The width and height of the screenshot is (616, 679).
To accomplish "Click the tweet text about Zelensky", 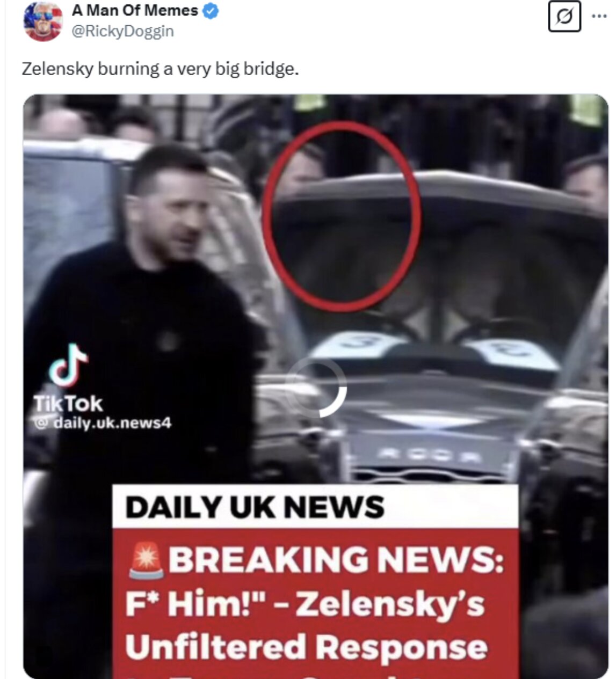I will [x=160, y=69].
